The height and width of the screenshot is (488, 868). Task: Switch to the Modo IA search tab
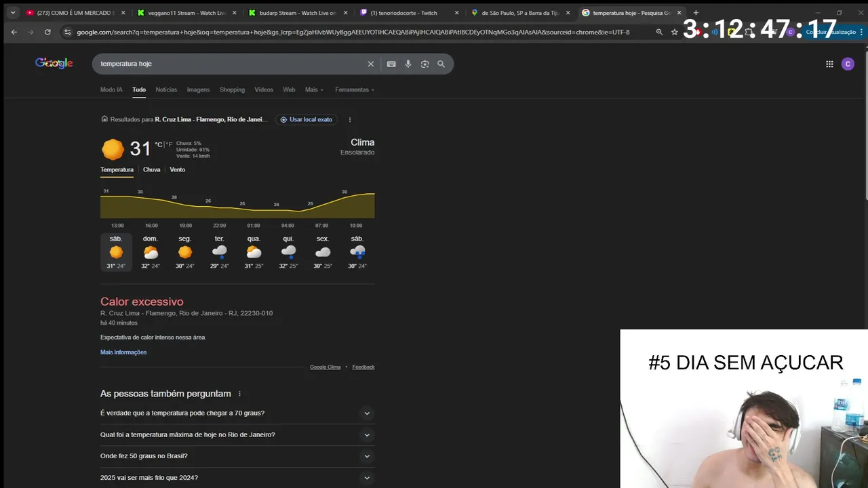click(111, 89)
